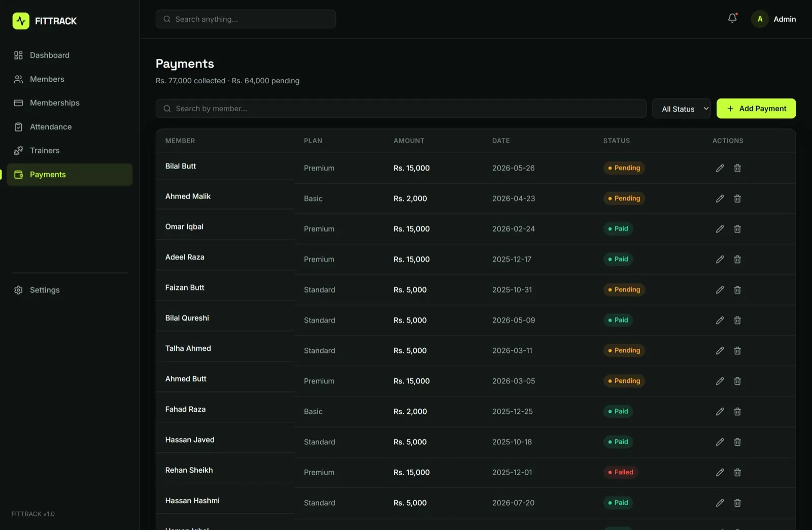Click the Payments page heading

185,64
